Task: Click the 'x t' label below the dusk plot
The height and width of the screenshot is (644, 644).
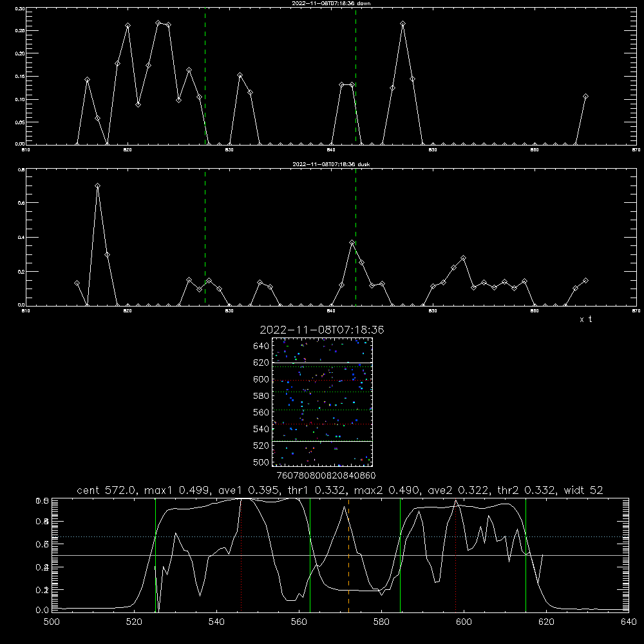Action: tap(585, 319)
